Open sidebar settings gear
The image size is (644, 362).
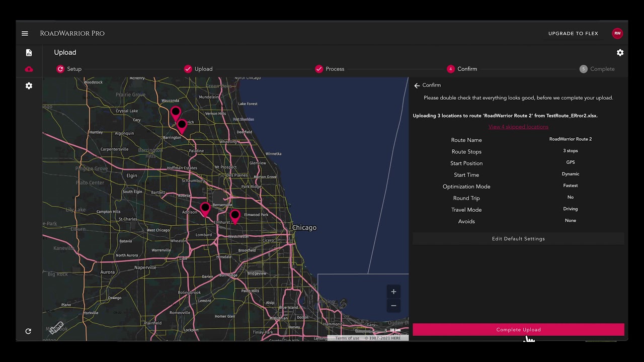point(29,86)
